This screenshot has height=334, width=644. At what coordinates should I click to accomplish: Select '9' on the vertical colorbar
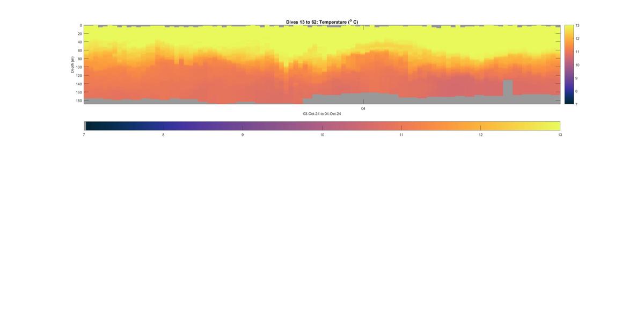577,78
